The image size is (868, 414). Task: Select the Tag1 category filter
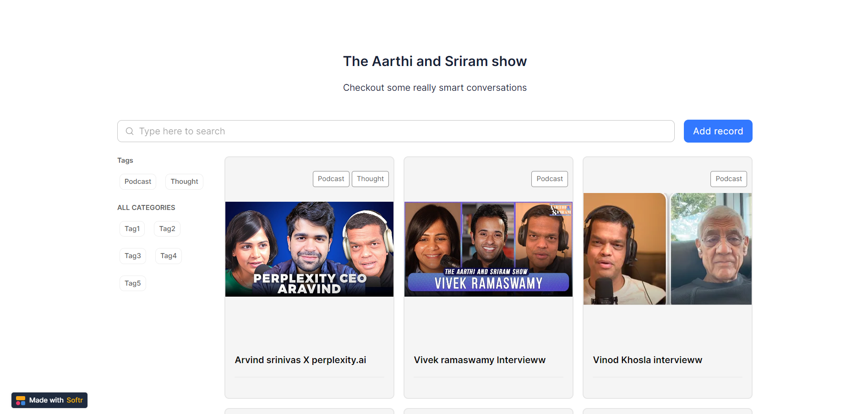132,229
